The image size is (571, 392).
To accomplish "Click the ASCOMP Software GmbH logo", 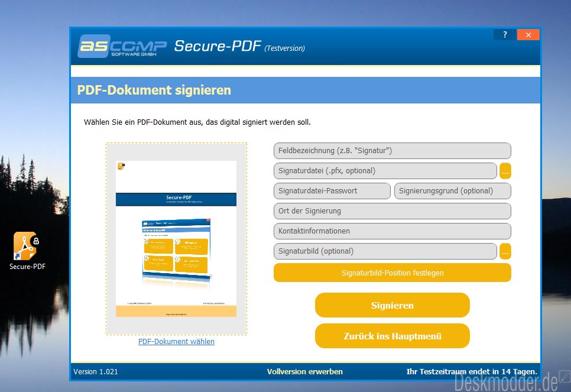I will click(x=122, y=46).
